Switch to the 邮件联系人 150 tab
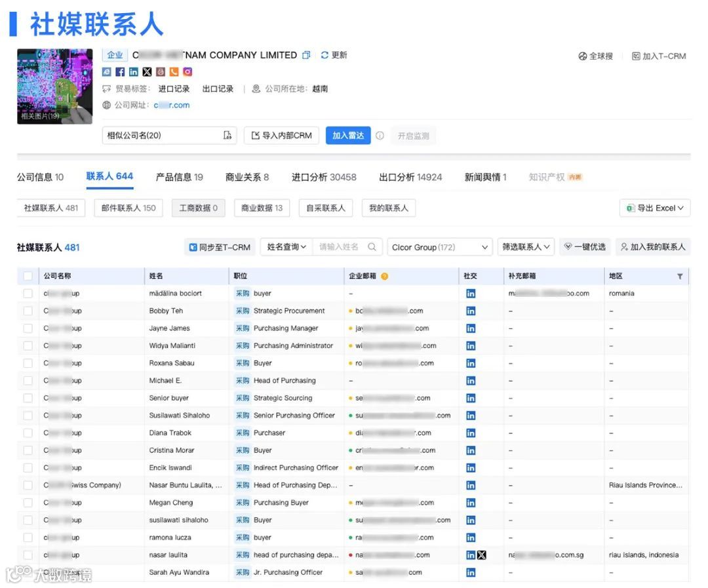 [x=128, y=208]
